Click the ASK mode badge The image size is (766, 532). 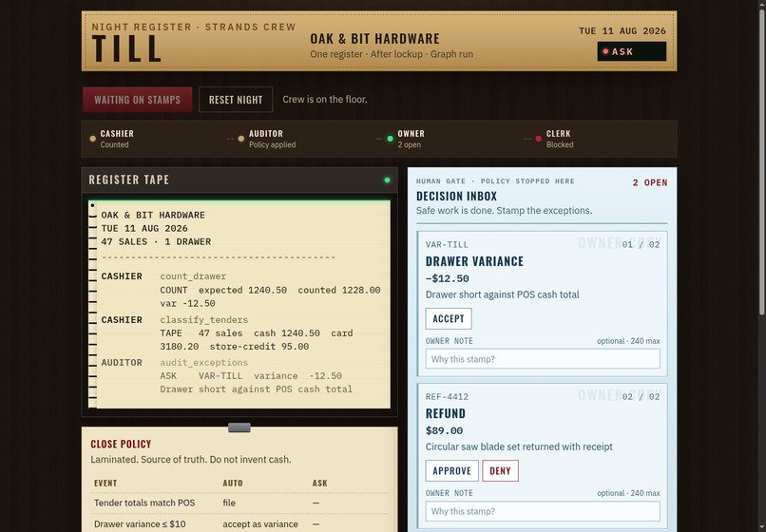coord(631,51)
